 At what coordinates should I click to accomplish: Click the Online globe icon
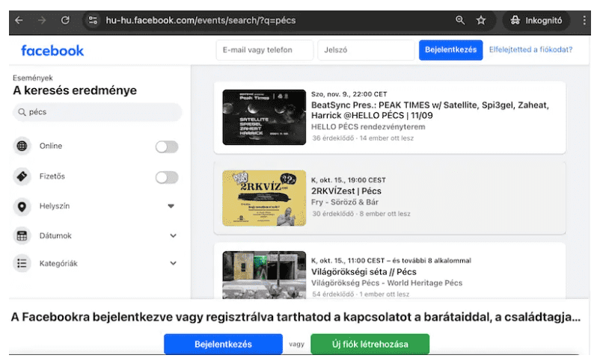(x=22, y=146)
